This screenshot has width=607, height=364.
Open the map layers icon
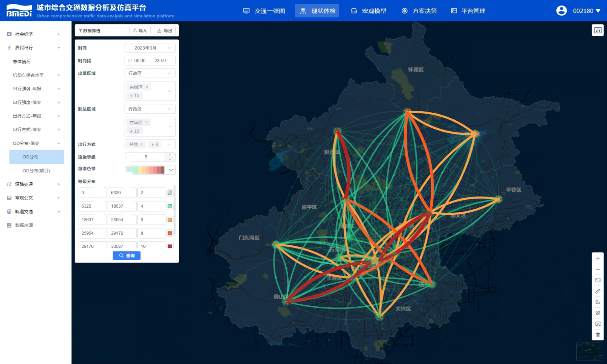point(598,335)
